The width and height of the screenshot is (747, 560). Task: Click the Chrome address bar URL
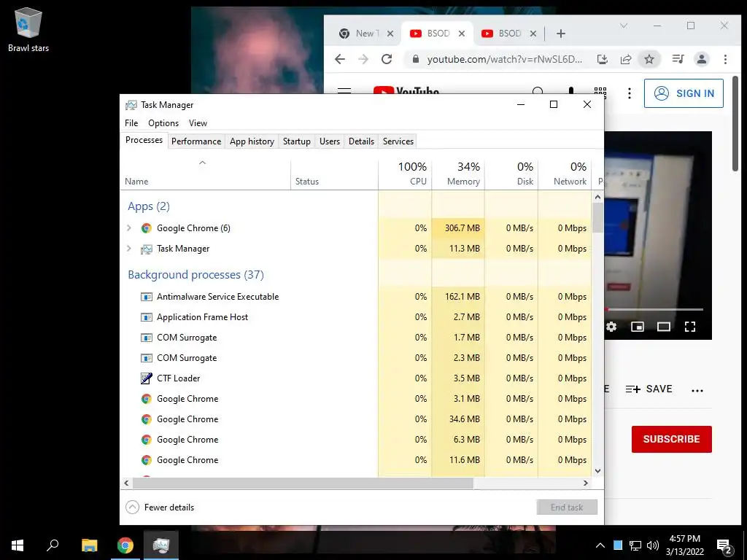click(504, 59)
